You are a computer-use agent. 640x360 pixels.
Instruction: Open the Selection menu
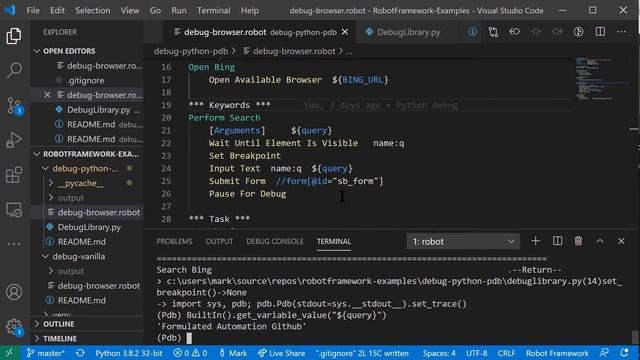pyautogui.click(x=93, y=10)
